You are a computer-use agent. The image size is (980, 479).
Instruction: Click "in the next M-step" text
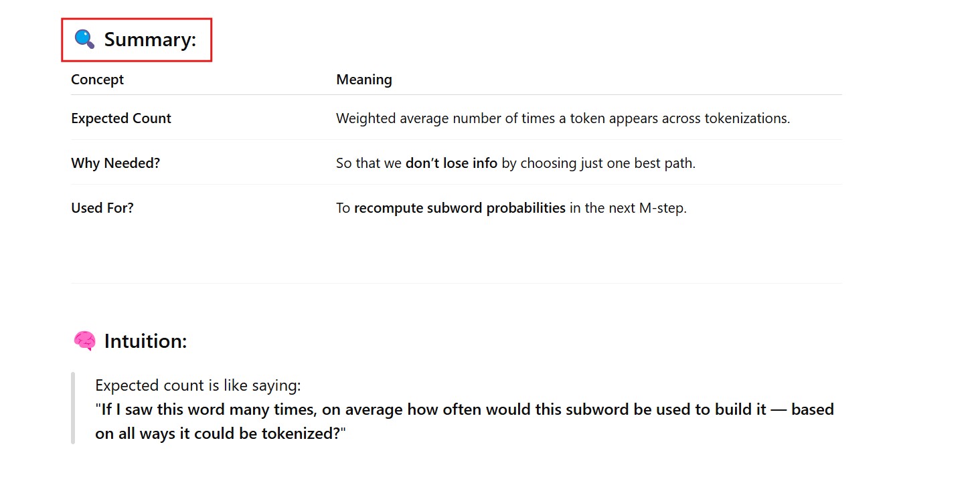click(628, 208)
